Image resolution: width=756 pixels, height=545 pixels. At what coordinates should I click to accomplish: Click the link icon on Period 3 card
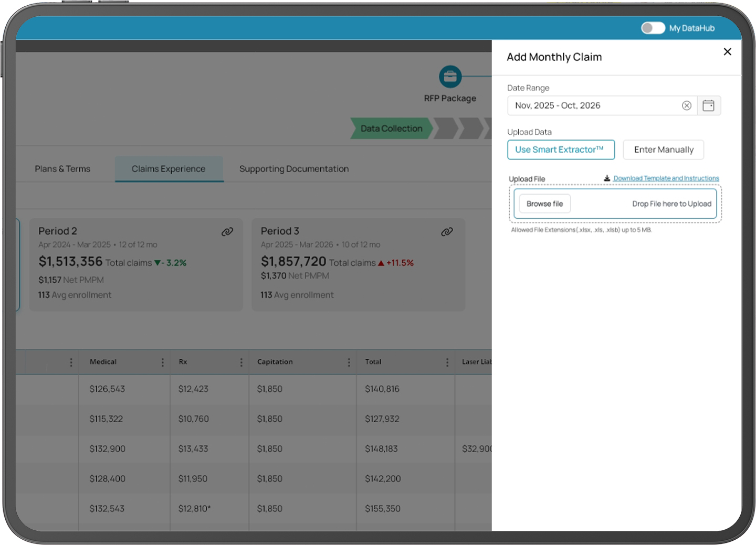[x=447, y=232]
